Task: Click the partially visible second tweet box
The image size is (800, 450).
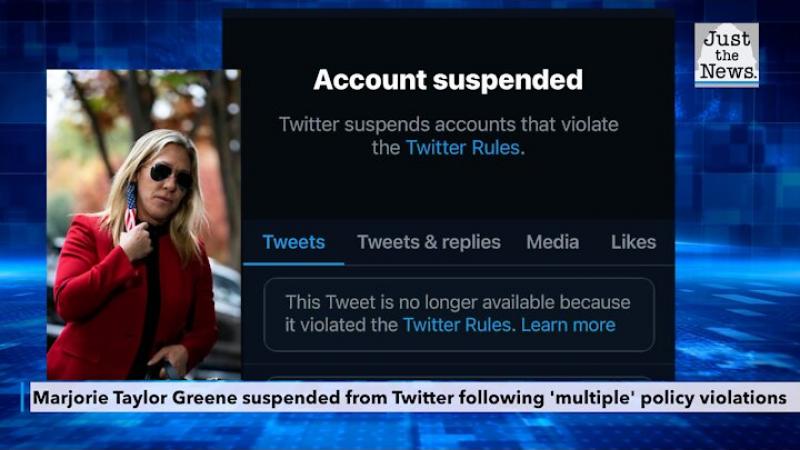Action: tap(459, 378)
